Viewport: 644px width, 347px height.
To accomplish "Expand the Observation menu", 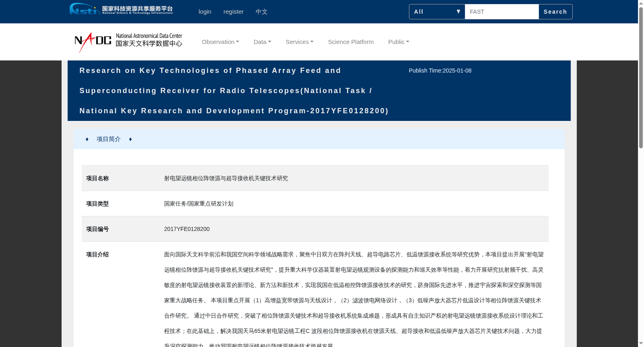I will pyautogui.click(x=221, y=42).
